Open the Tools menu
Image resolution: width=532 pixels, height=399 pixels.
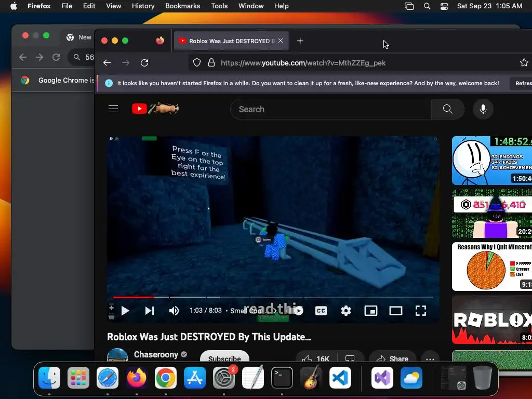tap(219, 6)
